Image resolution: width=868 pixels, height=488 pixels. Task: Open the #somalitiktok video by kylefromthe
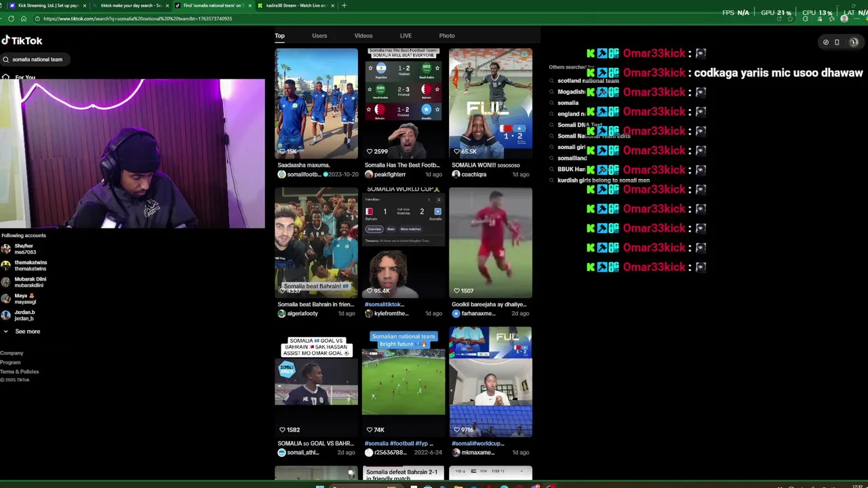pyautogui.click(x=403, y=243)
